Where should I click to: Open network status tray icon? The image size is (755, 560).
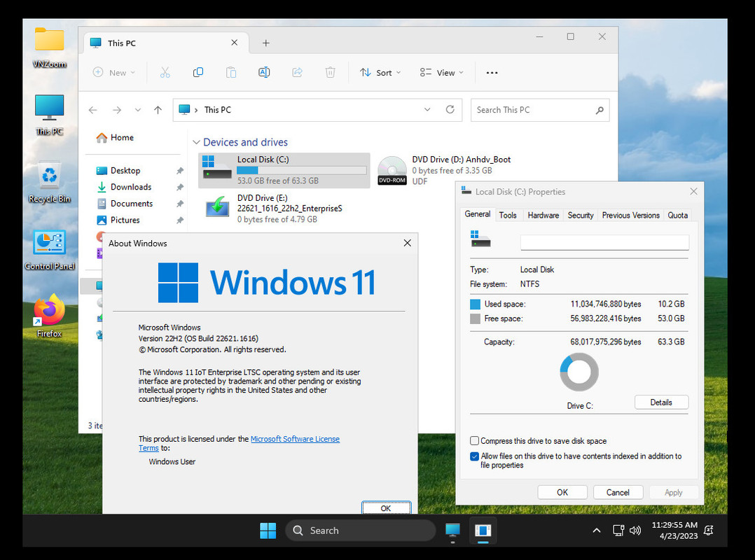point(618,531)
